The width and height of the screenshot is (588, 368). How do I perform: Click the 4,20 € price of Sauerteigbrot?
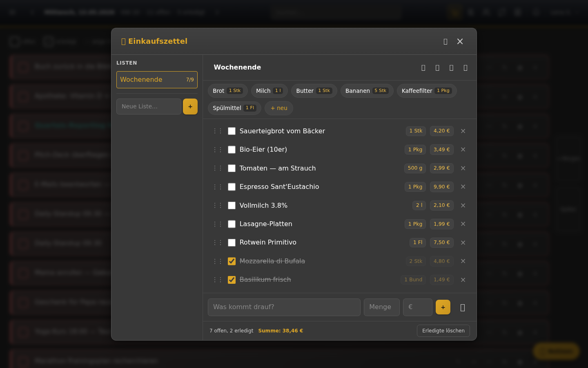point(442,131)
